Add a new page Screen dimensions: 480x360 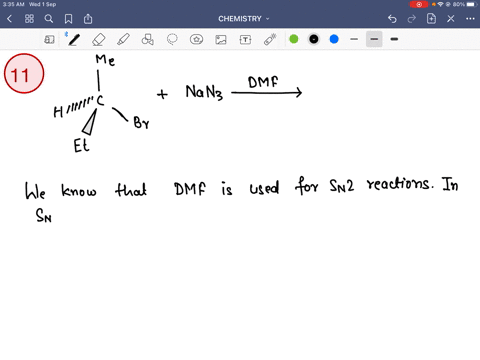coord(431,19)
